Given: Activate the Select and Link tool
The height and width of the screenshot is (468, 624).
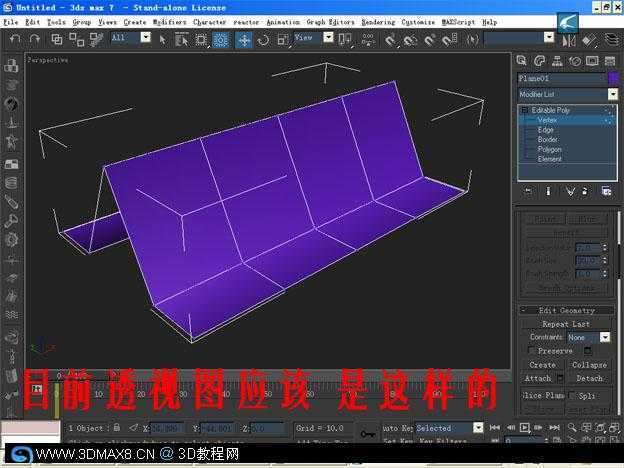Looking at the screenshot, I should pyautogui.click(x=56, y=39).
